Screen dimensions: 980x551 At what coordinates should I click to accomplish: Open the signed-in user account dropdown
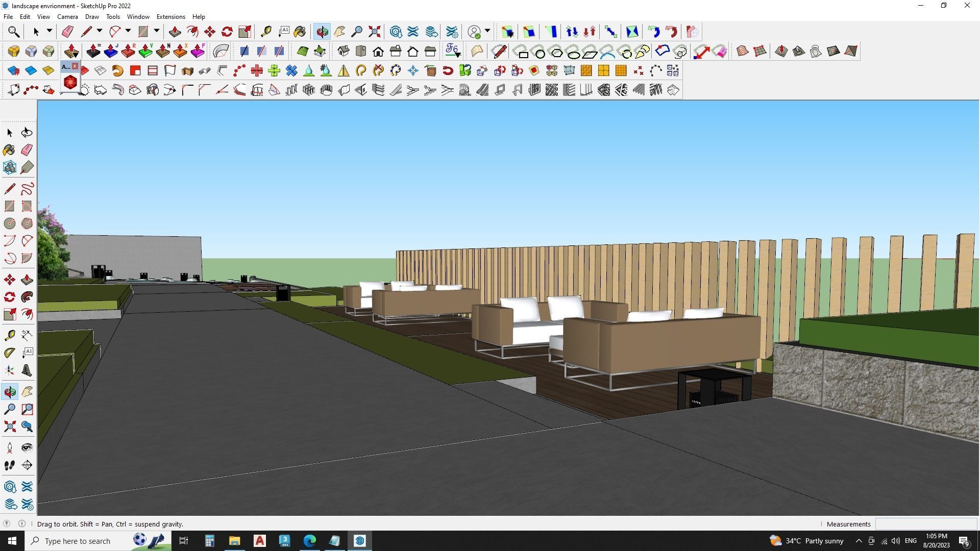487,31
